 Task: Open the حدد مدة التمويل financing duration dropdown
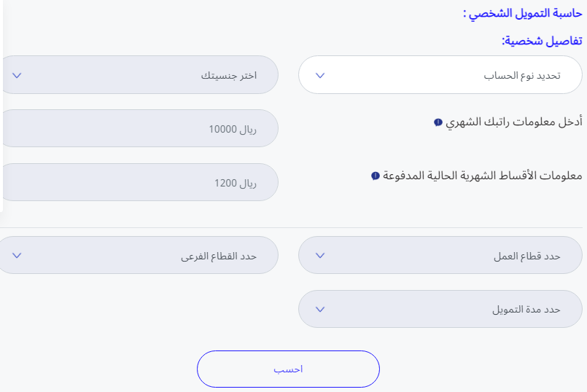[440, 310]
